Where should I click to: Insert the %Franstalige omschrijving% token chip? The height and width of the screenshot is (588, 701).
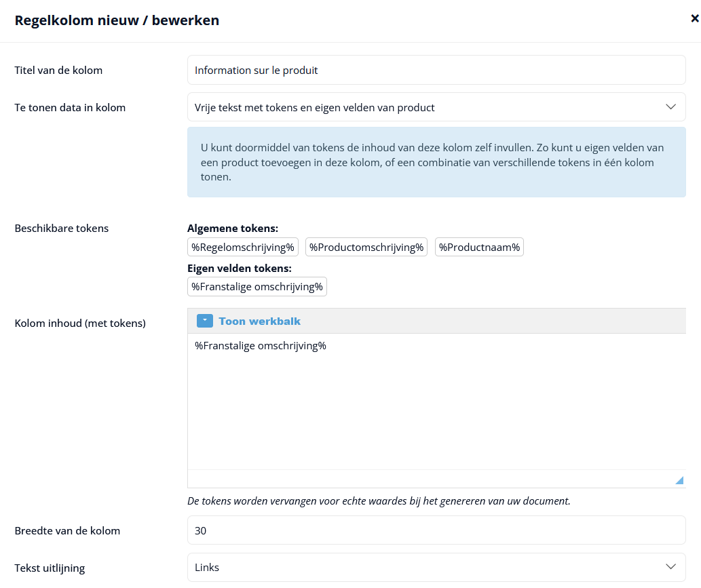point(257,286)
